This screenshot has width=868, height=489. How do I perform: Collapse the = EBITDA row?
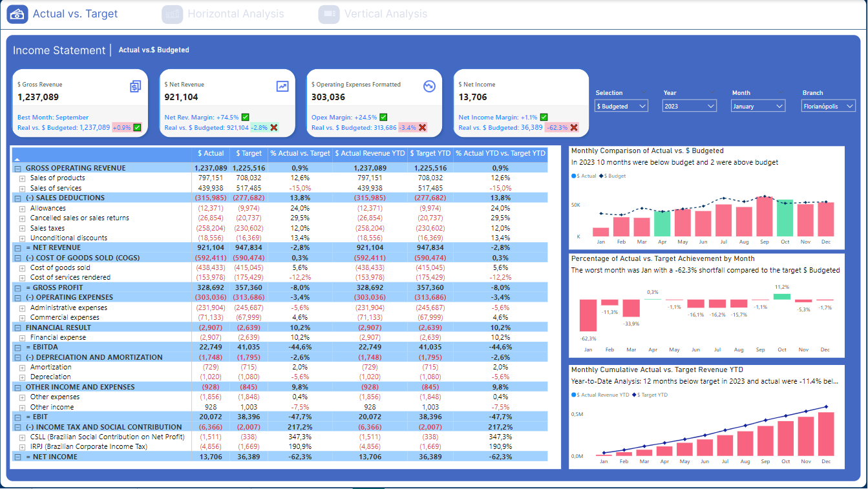point(17,347)
